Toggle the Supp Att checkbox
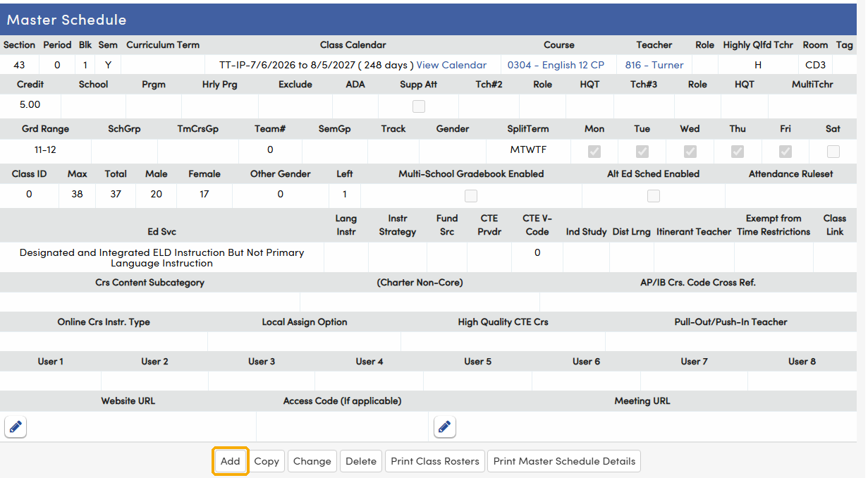 click(x=419, y=106)
